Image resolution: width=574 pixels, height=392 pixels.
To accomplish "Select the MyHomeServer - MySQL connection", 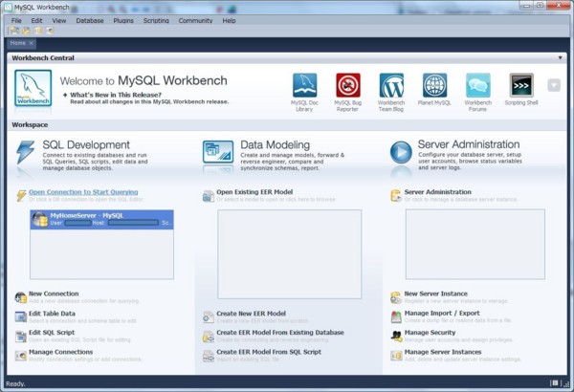I will point(101,220).
